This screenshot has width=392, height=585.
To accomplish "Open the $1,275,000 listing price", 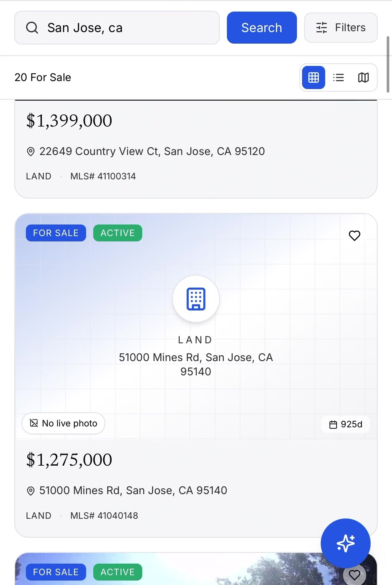I will 69,460.
